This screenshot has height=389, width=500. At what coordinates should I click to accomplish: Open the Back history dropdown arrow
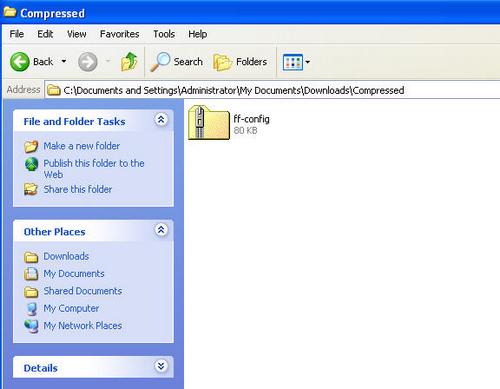(x=64, y=61)
